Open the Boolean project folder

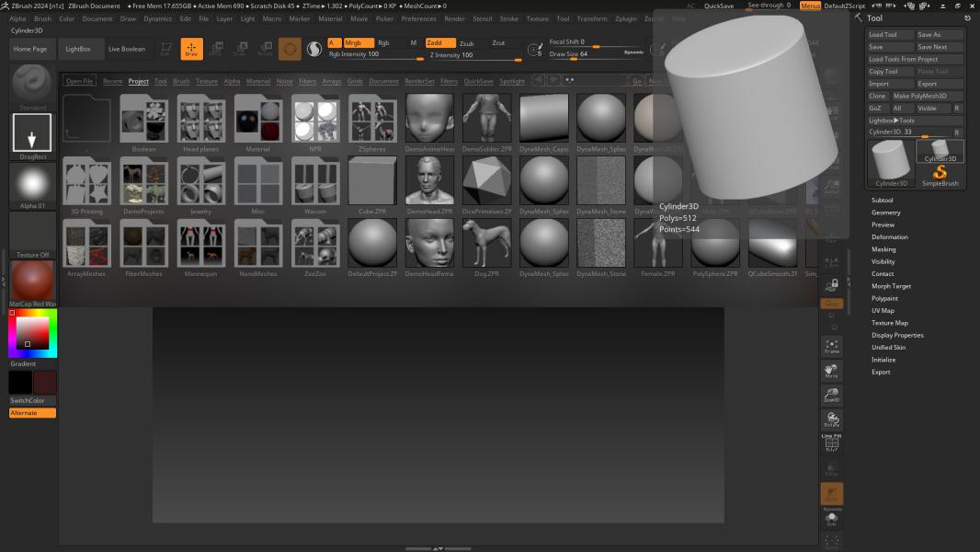(143, 123)
